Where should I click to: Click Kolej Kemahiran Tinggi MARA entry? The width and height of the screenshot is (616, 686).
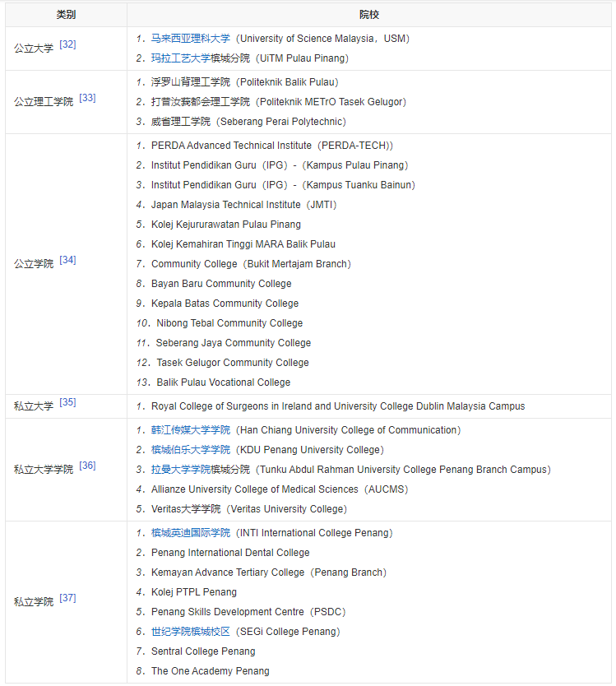[x=243, y=244]
